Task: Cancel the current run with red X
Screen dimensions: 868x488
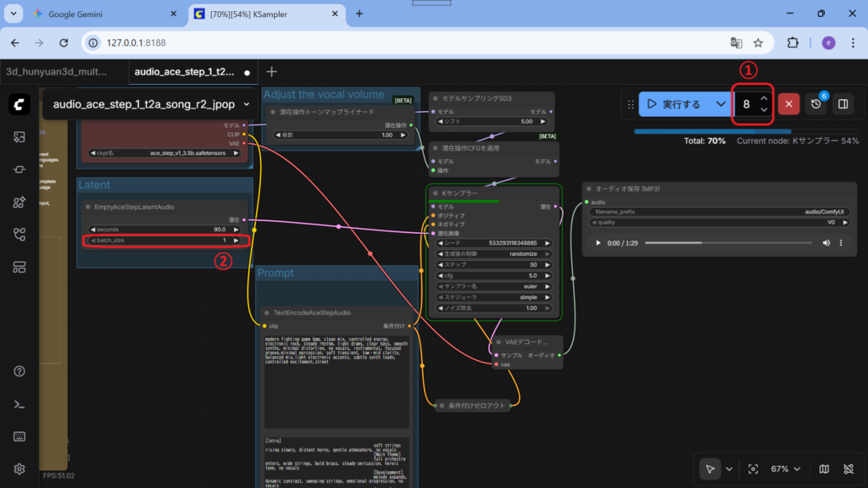Action: tap(788, 104)
